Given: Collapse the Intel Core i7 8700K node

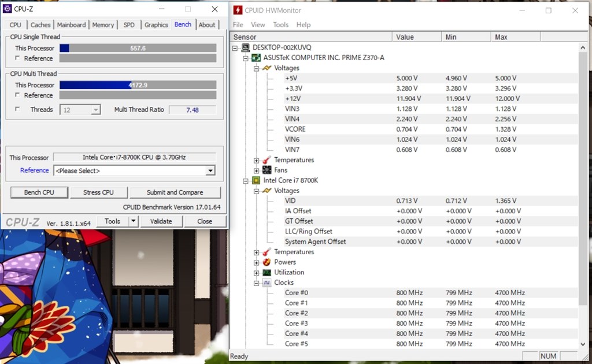Looking at the screenshot, I should point(245,181).
